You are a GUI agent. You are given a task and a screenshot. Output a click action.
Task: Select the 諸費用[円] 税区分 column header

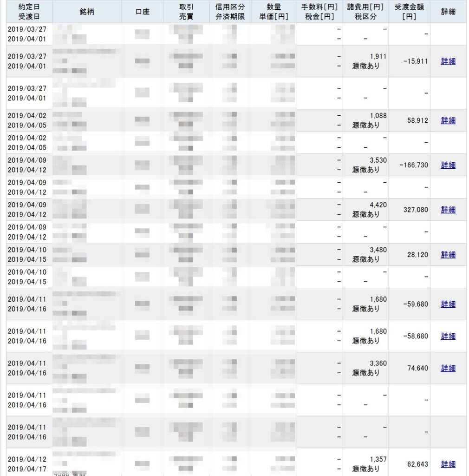(x=365, y=12)
